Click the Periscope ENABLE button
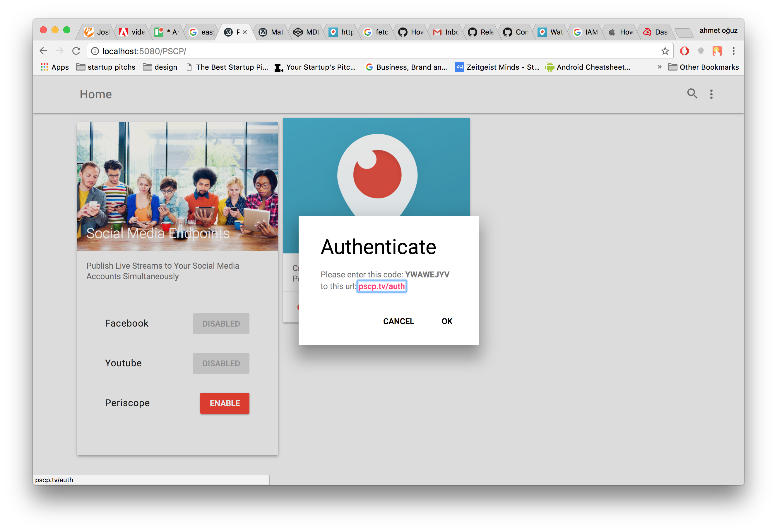The width and height of the screenshot is (777, 532). 225,403
